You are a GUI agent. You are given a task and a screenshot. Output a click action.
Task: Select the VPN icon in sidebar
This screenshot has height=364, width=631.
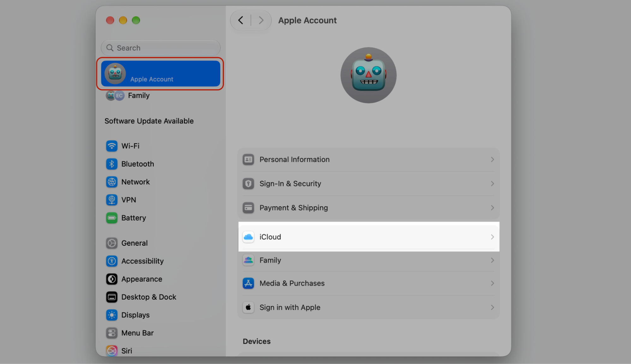pos(112,200)
